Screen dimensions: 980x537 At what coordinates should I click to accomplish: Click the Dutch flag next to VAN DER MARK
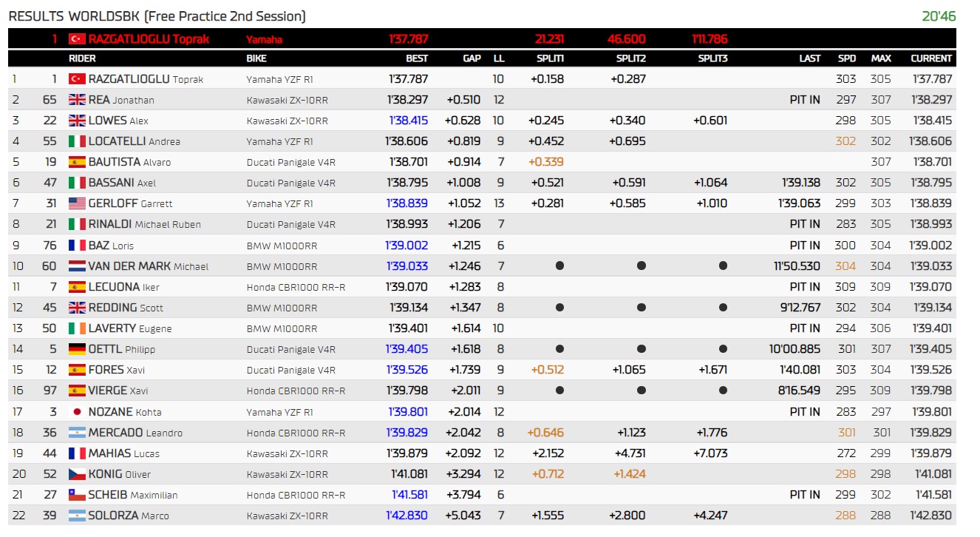(x=77, y=266)
